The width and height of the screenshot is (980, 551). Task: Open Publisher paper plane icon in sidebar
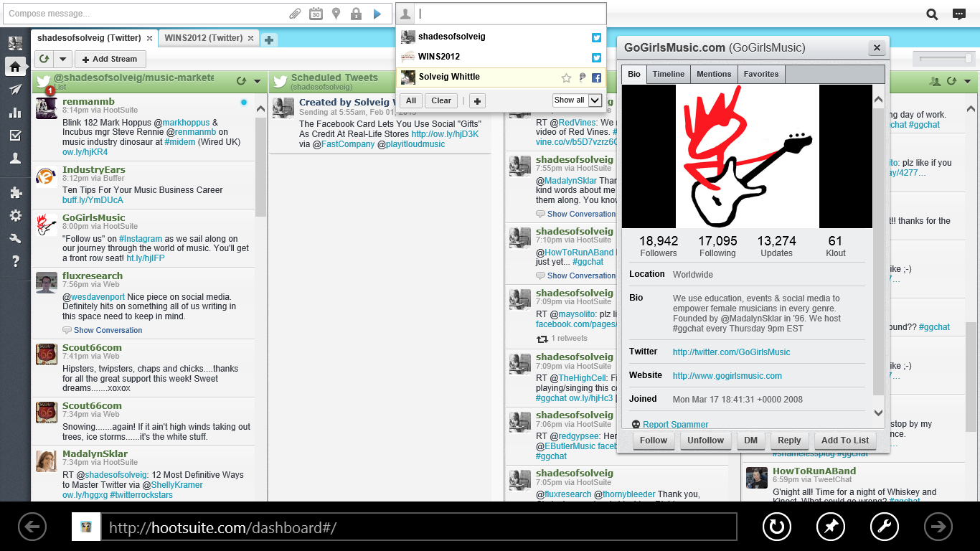click(x=15, y=89)
